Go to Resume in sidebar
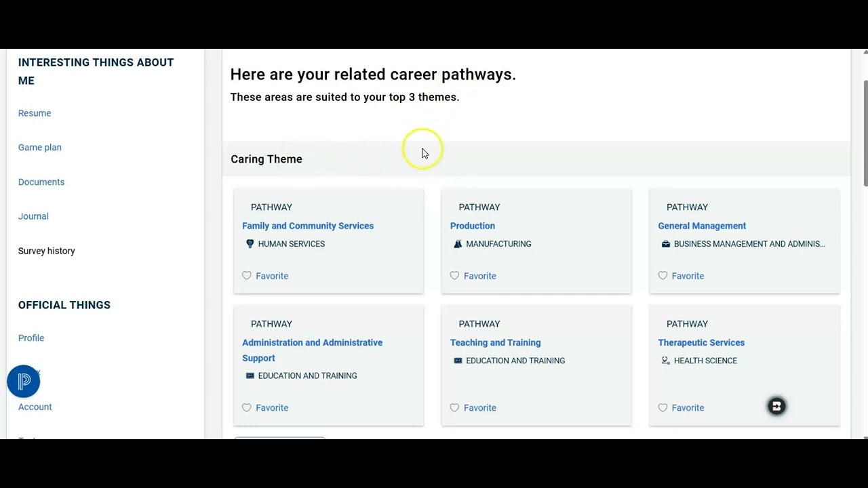 point(35,113)
